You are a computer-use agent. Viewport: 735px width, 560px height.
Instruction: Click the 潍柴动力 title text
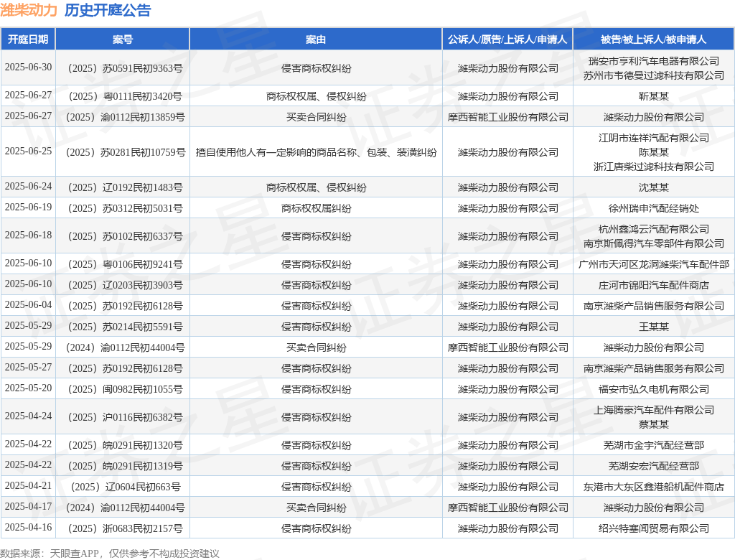(x=29, y=10)
